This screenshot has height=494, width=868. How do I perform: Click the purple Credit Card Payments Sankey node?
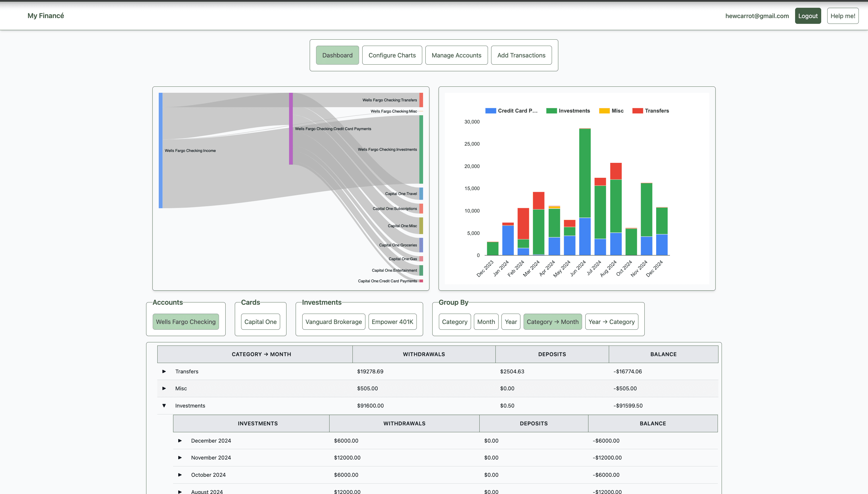pos(291,129)
